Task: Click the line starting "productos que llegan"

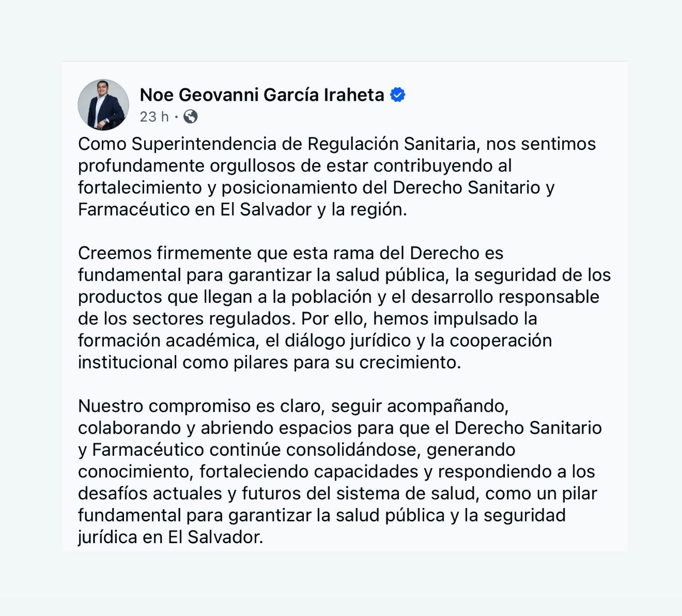Action: 338,297
